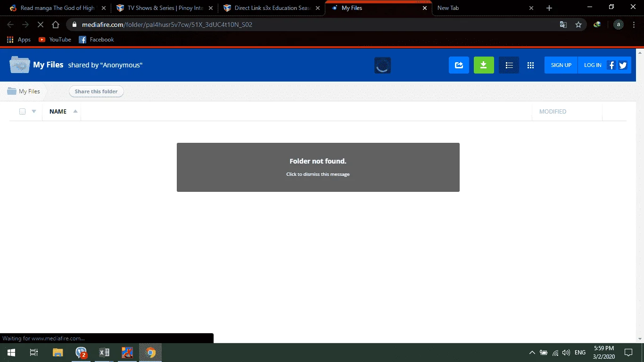This screenshot has height=362, width=644.
Task: Switch to Read manga The God of High tab
Action: click(x=57, y=8)
